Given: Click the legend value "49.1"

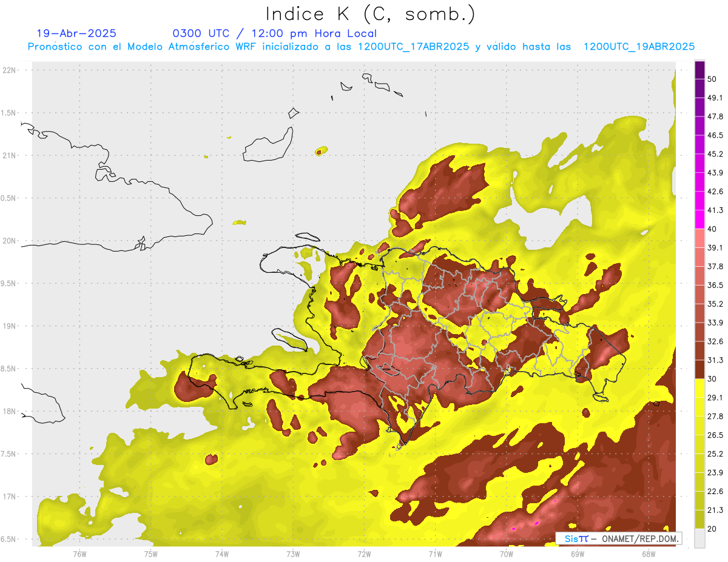Looking at the screenshot, I should pyautogui.click(x=715, y=98).
